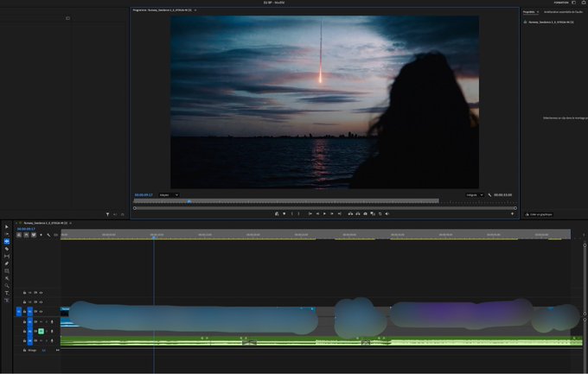
Task: Open the Intégrale playback resolution dropdown
Action: coord(475,195)
